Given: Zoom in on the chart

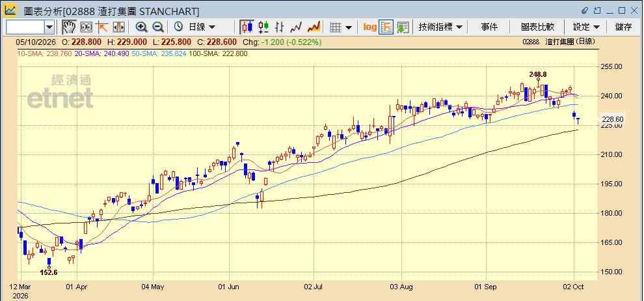Looking at the screenshot, I should [142, 27].
